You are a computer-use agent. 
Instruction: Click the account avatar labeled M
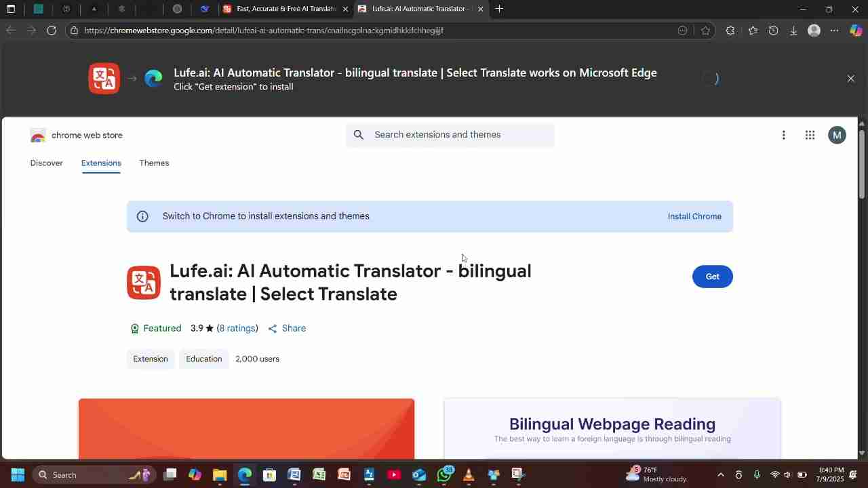tap(837, 135)
